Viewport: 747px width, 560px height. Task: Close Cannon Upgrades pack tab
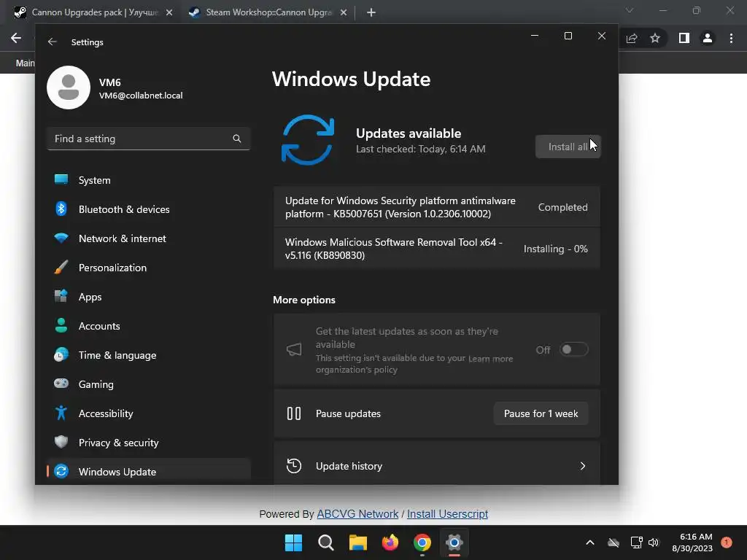(x=169, y=12)
